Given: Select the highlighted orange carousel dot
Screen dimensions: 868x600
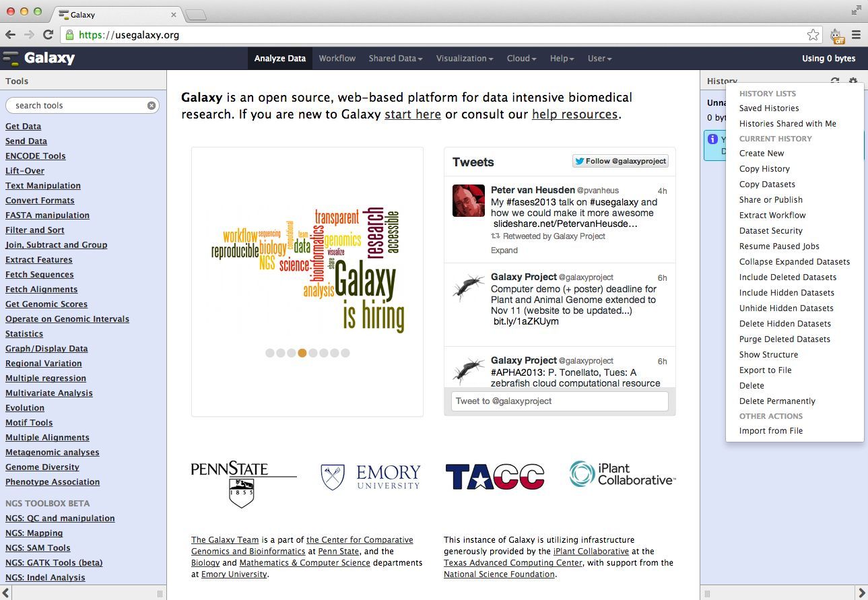Looking at the screenshot, I should pyautogui.click(x=302, y=353).
